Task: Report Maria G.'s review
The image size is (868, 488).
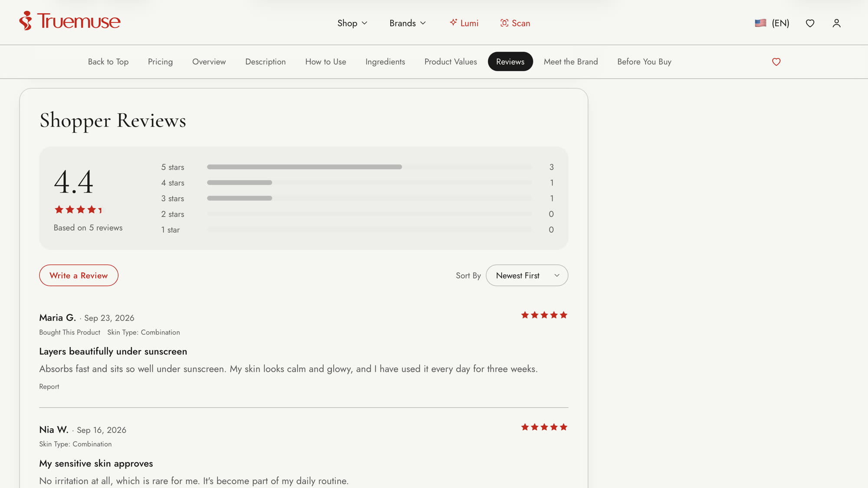Action: tap(49, 386)
